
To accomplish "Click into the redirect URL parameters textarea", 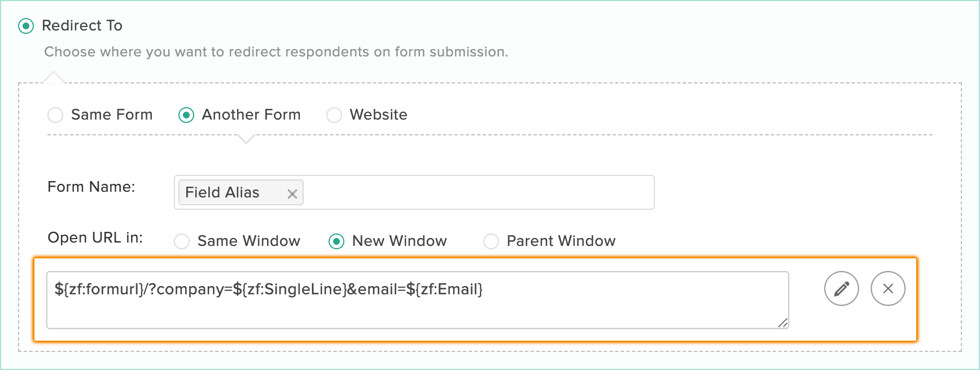I will 418,300.
